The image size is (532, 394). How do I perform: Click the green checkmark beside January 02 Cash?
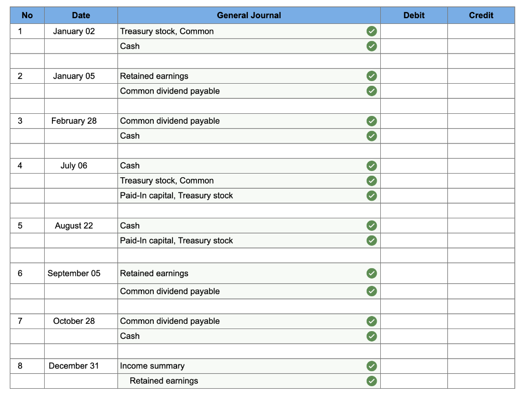tap(371, 46)
